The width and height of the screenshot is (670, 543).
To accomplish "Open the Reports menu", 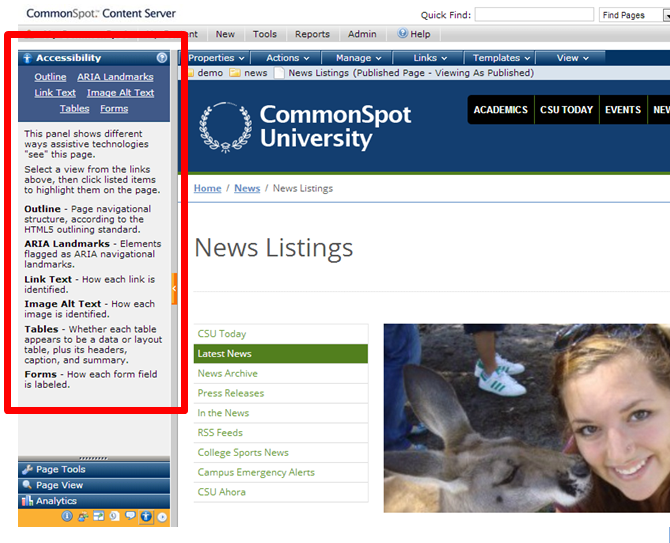I will coord(312,34).
